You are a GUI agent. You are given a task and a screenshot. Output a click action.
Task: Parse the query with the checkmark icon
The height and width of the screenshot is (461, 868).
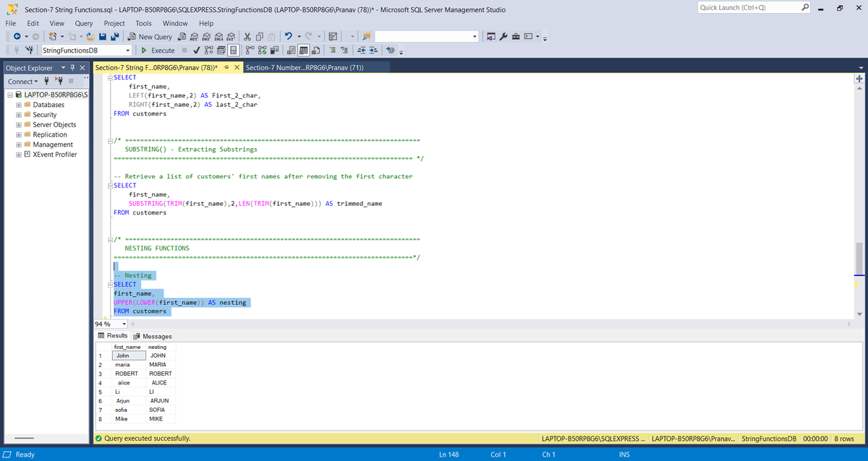click(195, 50)
